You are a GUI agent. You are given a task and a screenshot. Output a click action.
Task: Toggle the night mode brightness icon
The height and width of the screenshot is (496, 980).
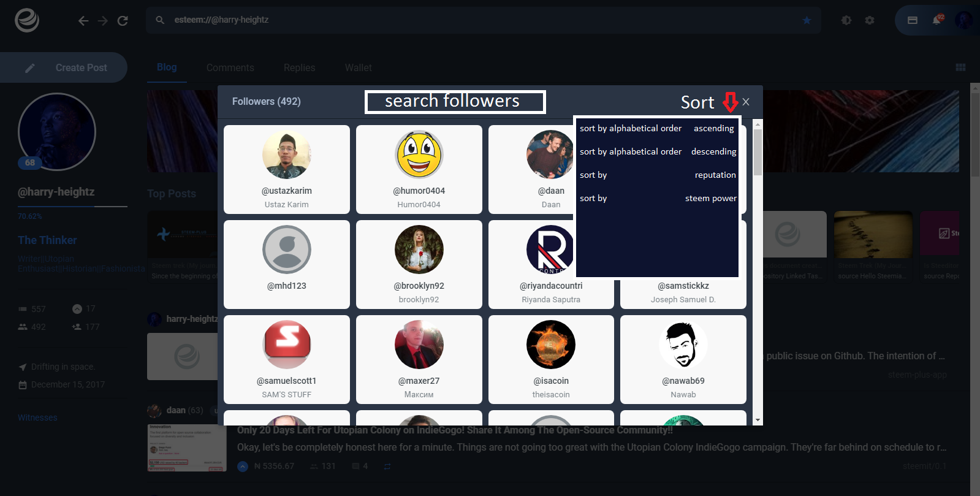(846, 20)
